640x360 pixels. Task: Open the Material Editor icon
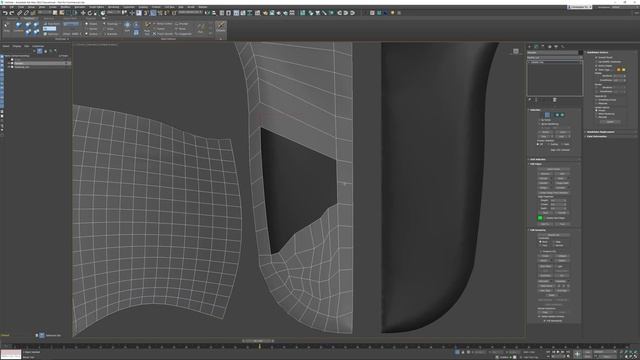tap(258, 13)
